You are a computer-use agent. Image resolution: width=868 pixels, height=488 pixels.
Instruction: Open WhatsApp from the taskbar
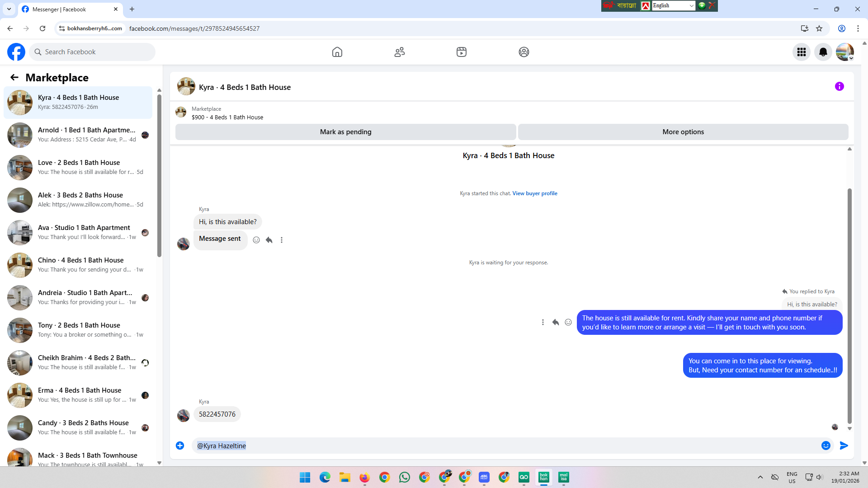pos(405,477)
